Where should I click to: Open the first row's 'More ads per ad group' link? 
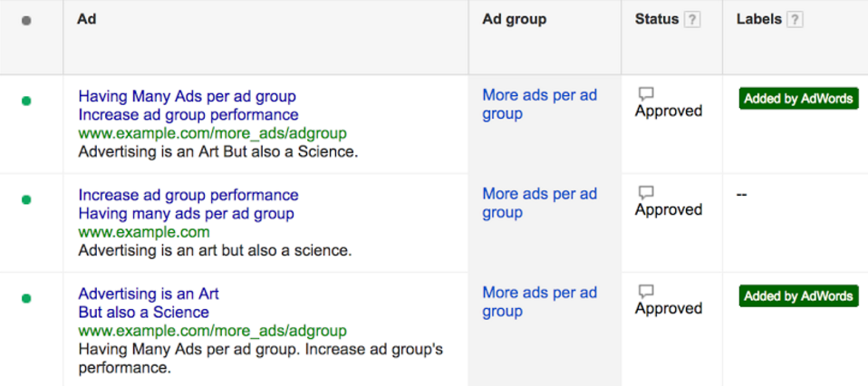[x=540, y=104]
